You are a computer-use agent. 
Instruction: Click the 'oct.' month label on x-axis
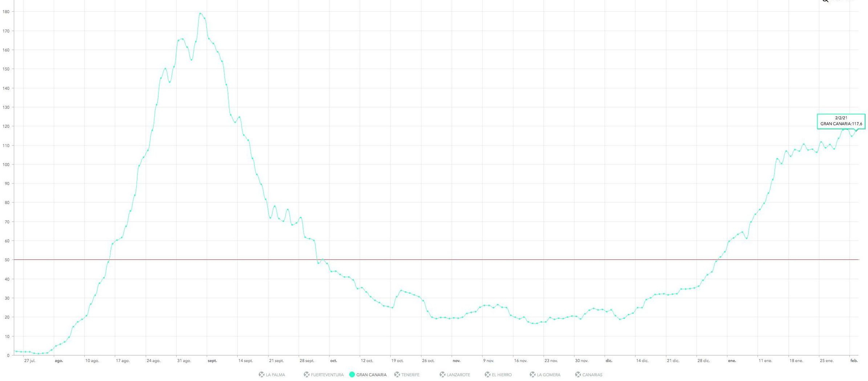333,361
